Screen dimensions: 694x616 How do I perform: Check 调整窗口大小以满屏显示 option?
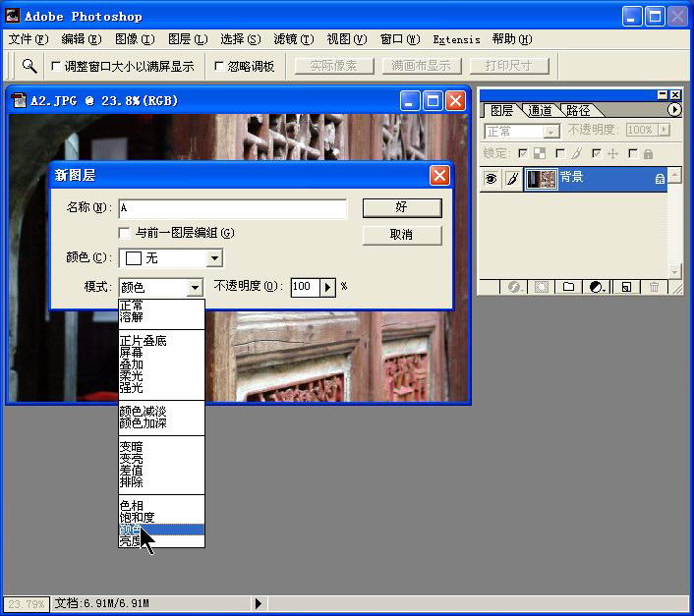[x=56, y=67]
